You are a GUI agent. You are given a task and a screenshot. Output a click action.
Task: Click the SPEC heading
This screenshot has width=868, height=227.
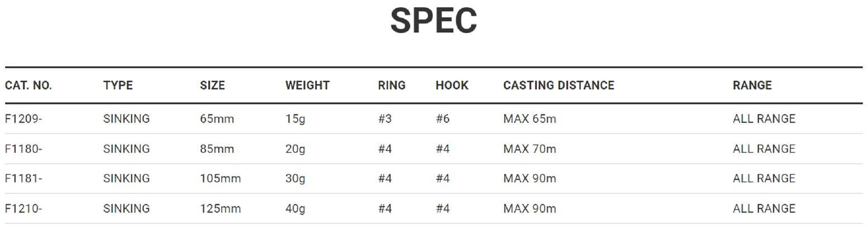(x=434, y=21)
